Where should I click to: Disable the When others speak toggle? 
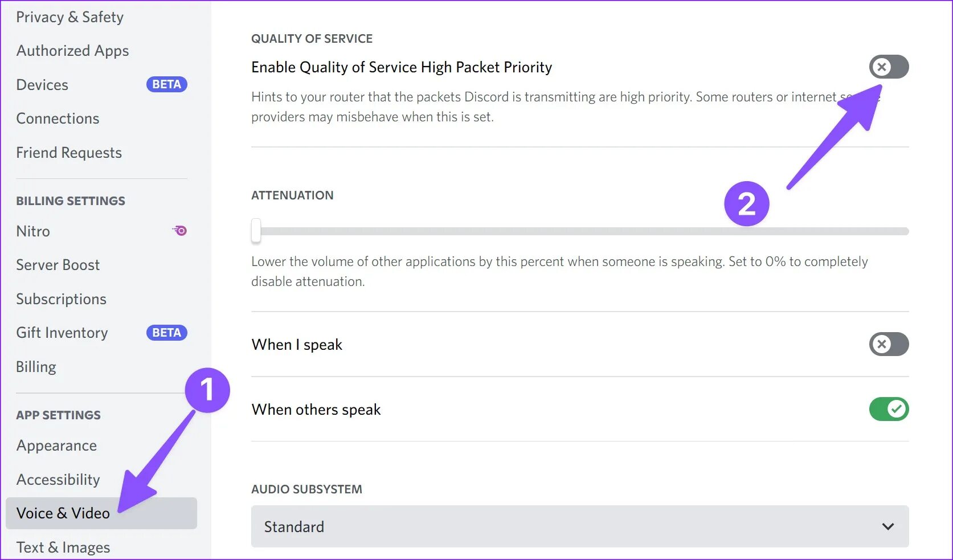pyautogui.click(x=888, y=409)
